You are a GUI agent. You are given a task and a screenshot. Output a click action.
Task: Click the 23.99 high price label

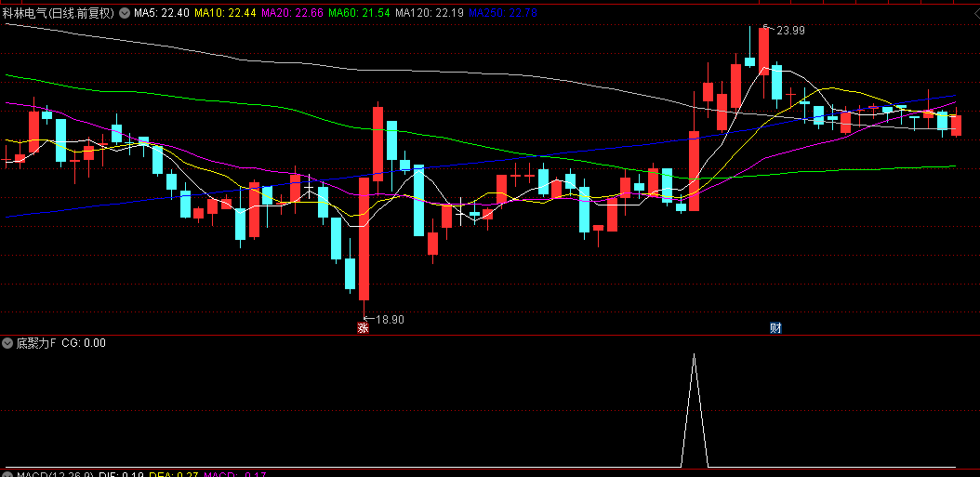[790, 30]
